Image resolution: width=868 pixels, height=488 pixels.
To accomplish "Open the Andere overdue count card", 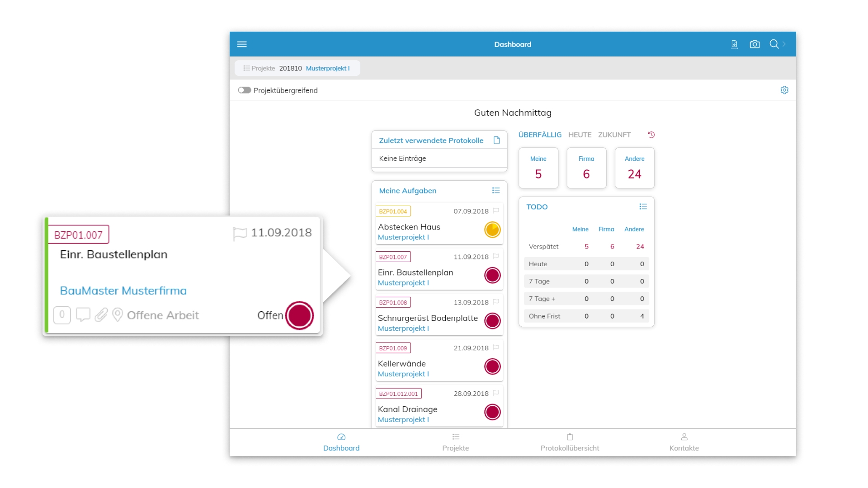I will coord(634,168).
